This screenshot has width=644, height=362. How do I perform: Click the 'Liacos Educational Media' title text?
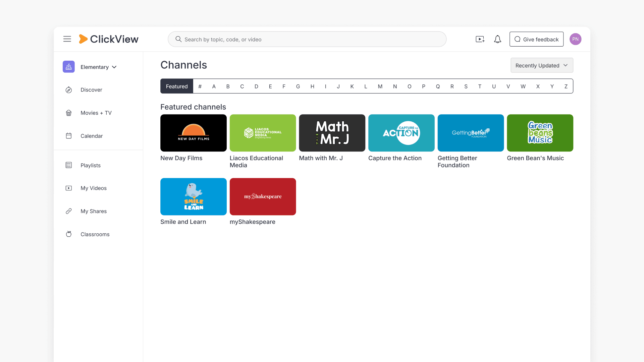coord(256,162)
